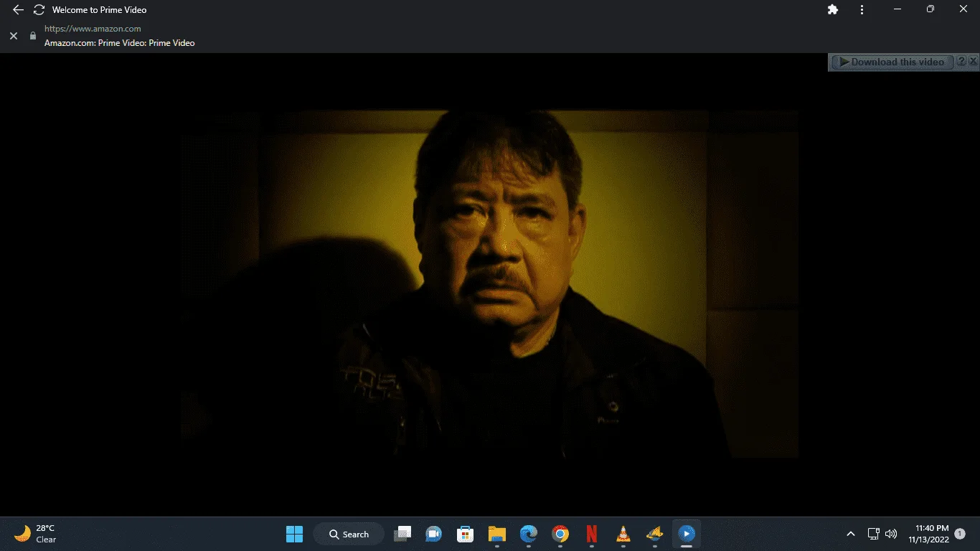Launch Microsoft Store from the taskbar
This screenshot has height=551, width=980.
click(x=466, y=534)
